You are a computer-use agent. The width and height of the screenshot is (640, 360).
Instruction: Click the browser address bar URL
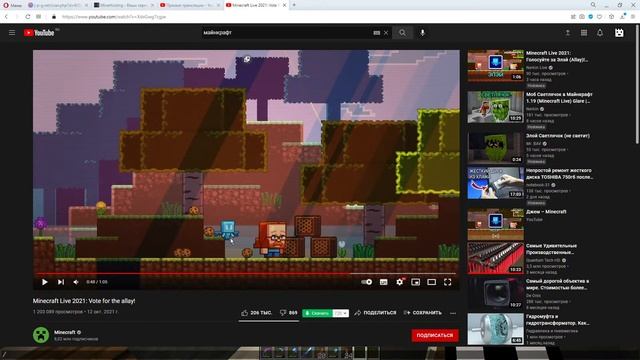pos(114,17)
